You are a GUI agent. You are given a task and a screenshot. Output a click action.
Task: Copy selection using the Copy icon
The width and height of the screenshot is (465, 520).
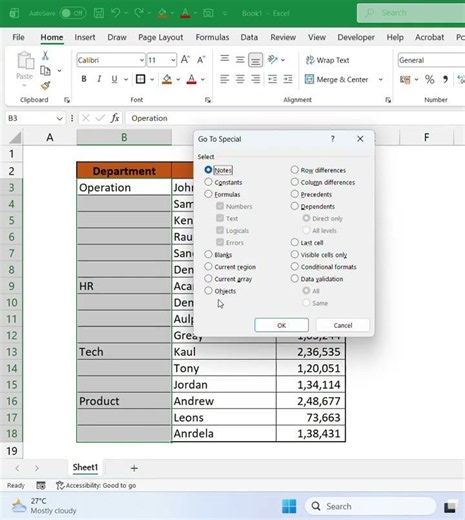(x=45, y=71)
